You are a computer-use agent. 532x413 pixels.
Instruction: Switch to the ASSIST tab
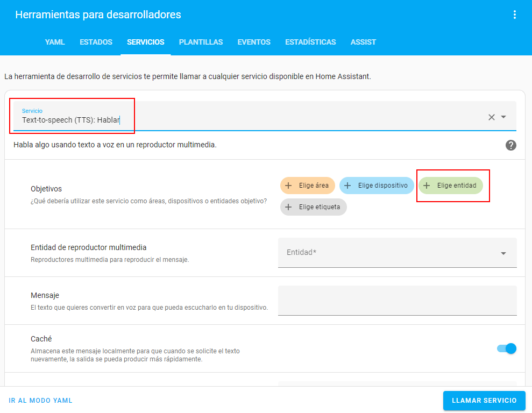[363, 42]
